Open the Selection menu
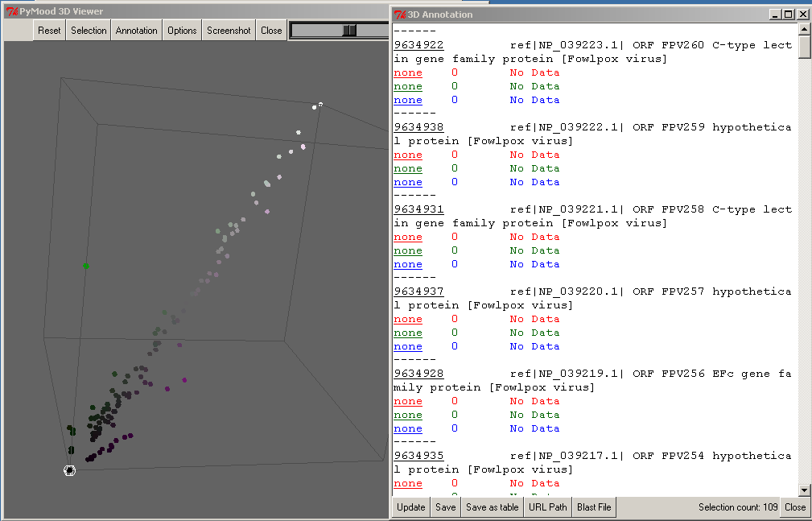Viewport: 812px width, 521px height. pyautogui.click(x=89, y=31)
